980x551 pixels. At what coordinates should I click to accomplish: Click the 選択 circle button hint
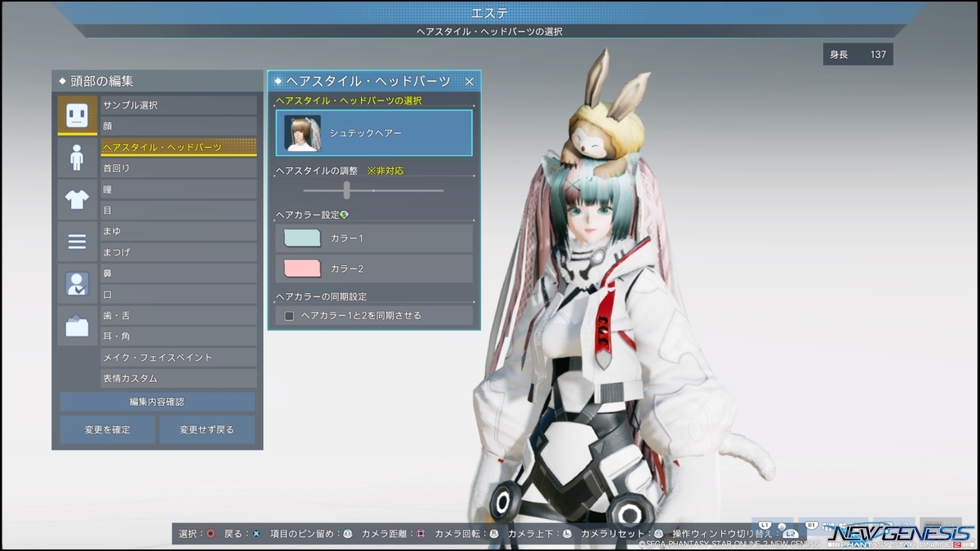211,534
